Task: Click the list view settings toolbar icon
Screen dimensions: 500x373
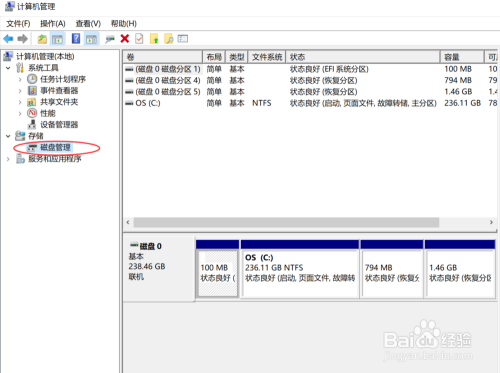Action: [183, 39]
